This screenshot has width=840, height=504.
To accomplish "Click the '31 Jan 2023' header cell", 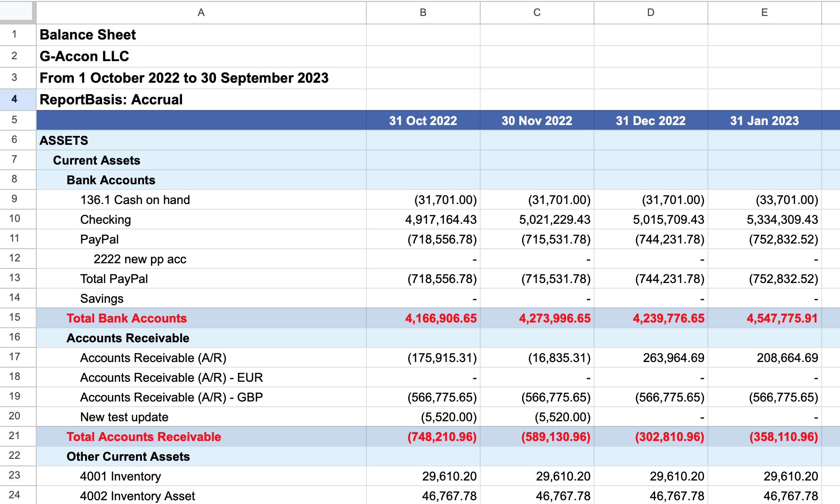I will click(x=765, y=120).
